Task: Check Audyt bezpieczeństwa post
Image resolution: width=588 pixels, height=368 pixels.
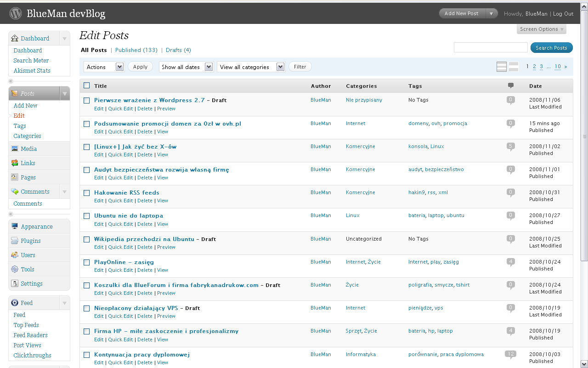Action: (86, 170)
